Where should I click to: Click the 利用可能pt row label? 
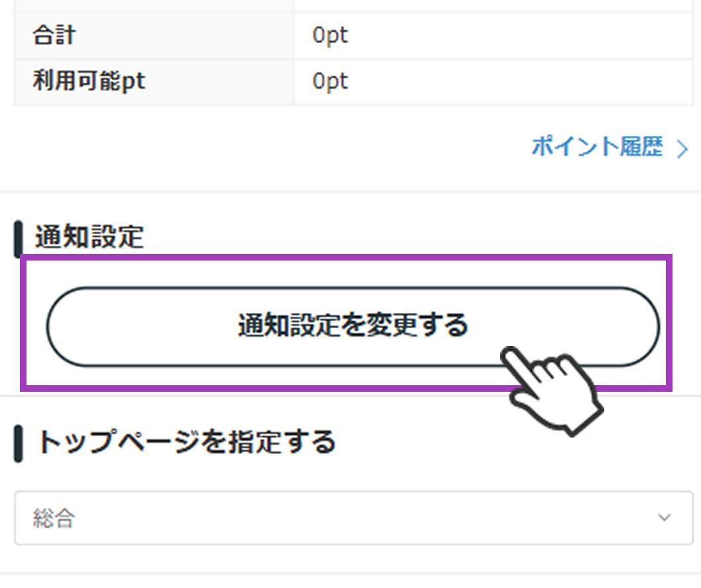tap(89, 82)
